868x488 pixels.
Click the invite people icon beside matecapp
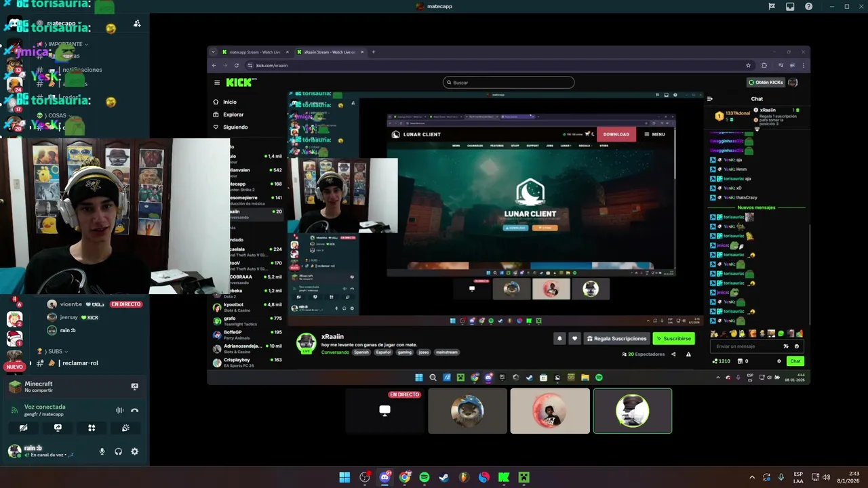point(137,23)
